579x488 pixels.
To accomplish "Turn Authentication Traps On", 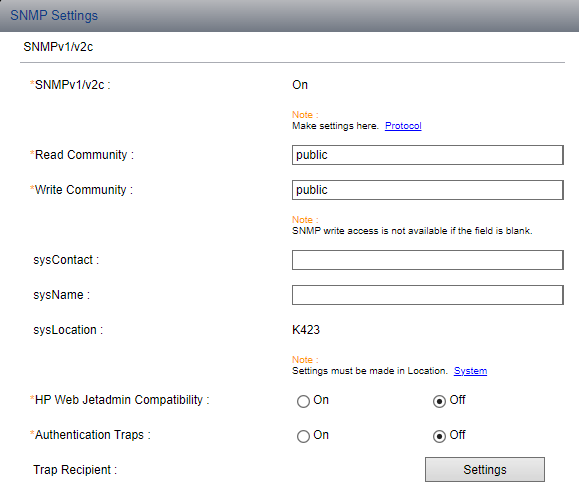I will pyautogui.click(x=303, y=436).
